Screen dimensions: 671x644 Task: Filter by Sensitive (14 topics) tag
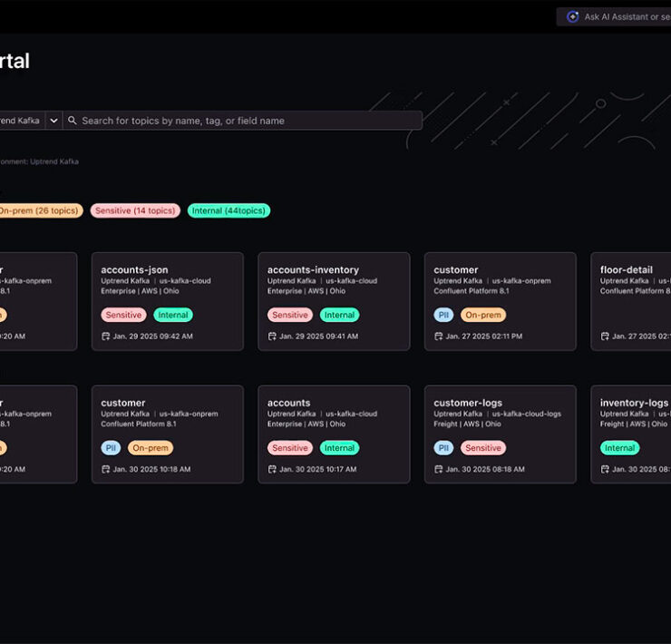point(135,210)
